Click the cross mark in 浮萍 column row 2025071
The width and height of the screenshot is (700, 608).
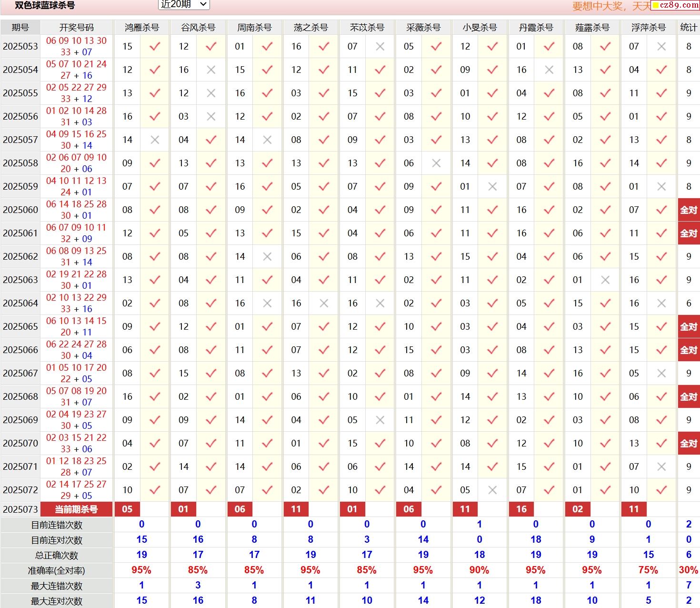[x=661, y=466]
